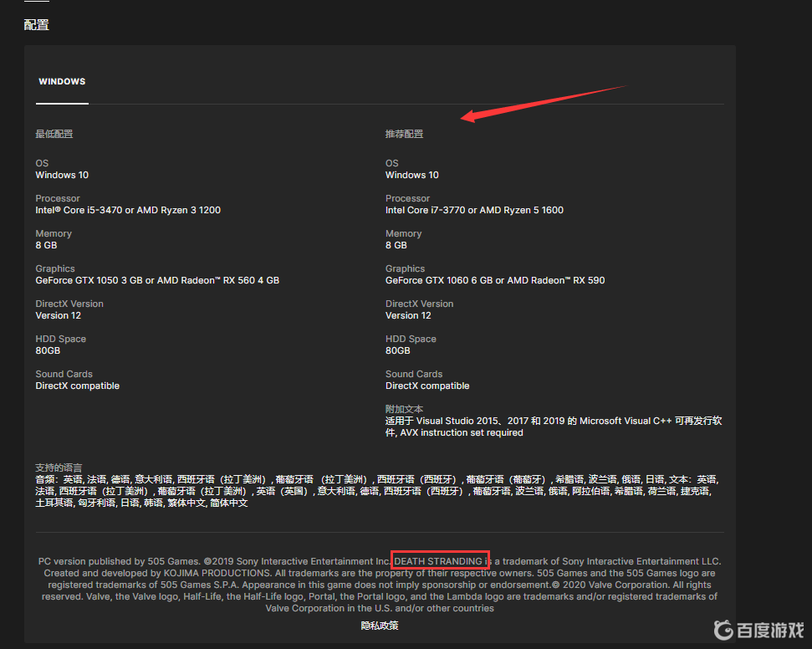Click recommended Sound Cards DirectX compatible
The image size is (812, 649).
pyautogui.click(x=428, y=386)
